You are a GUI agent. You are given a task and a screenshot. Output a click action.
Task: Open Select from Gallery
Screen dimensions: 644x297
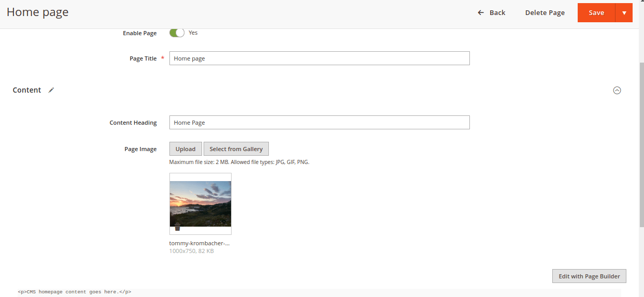coord(236,149)
